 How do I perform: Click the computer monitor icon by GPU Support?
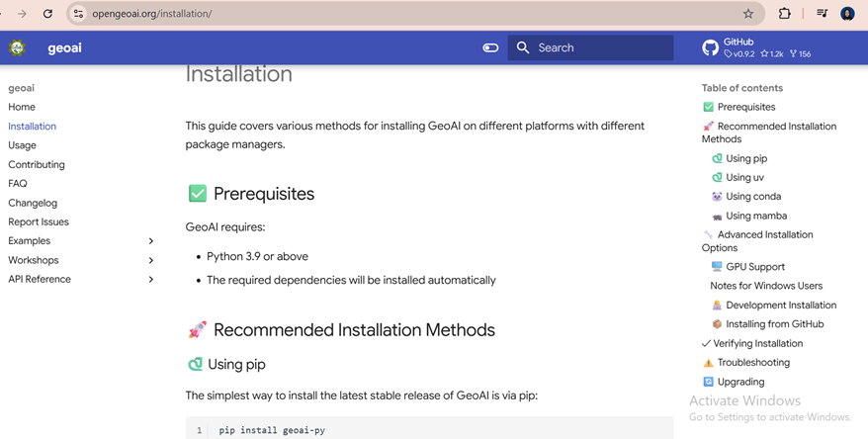click(717, 266)
